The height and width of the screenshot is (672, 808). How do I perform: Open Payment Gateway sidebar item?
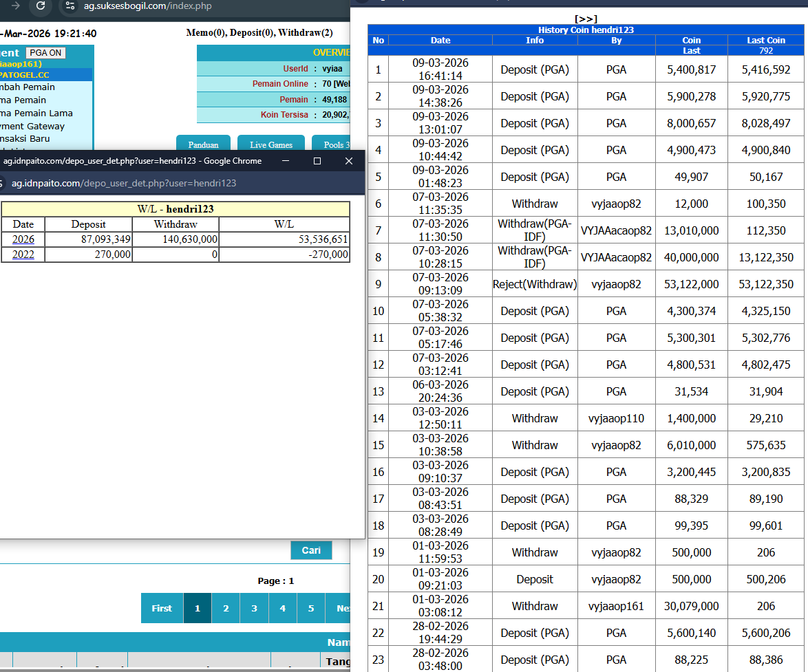pos(32,126)
